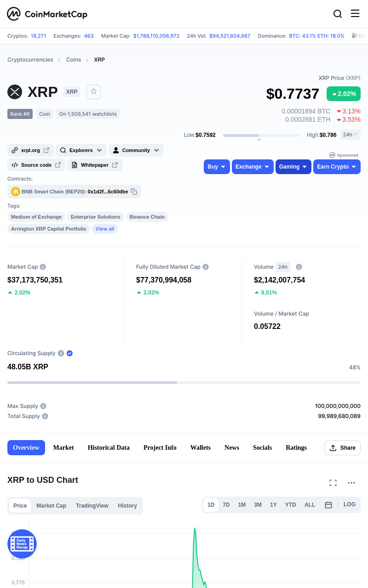Click the Rank #6 badge

(x=20, y=114)
